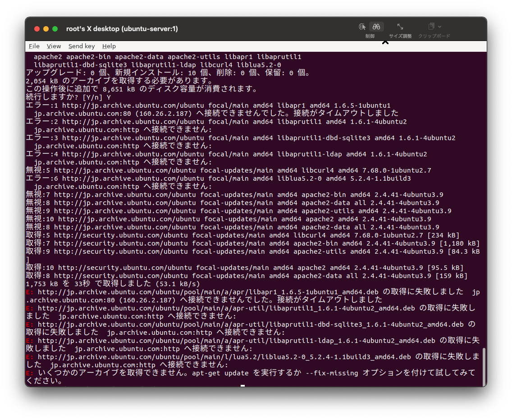512x420 pixels.
Task: Switch to control mode cursor icon
Action: tap(362, 27)
